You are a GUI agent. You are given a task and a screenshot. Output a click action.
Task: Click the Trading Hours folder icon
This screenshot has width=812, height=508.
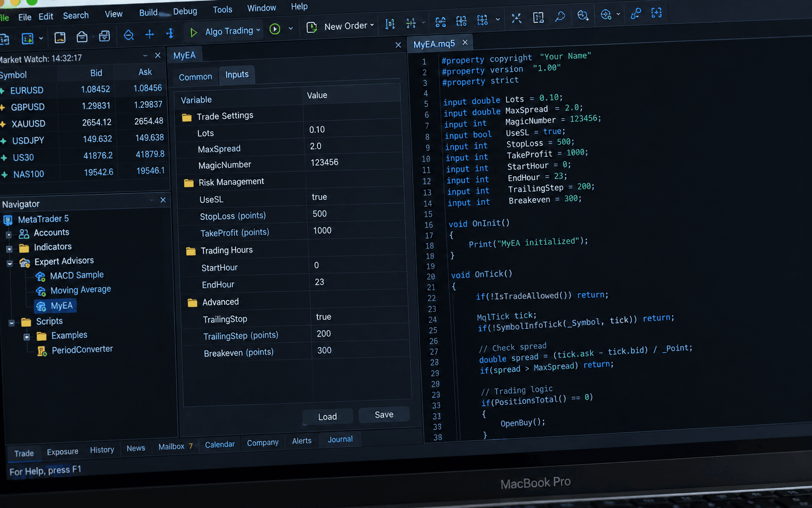[x=191, y=251]
